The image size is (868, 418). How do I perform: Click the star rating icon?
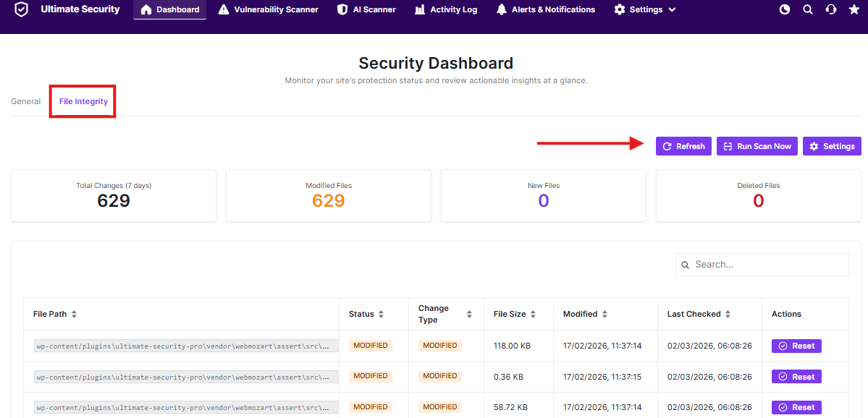(854, 9)
